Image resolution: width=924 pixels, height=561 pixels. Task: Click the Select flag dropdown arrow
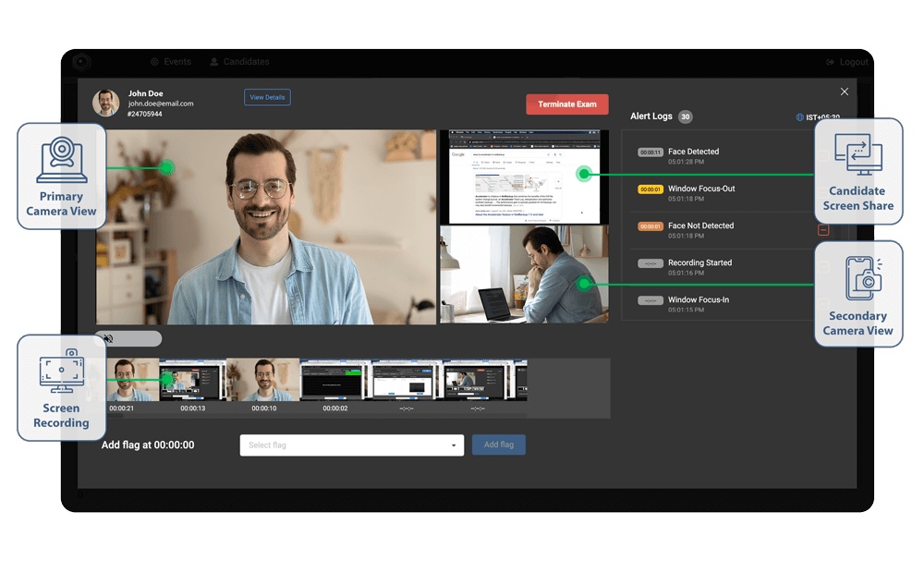click(x=453, y=445)
